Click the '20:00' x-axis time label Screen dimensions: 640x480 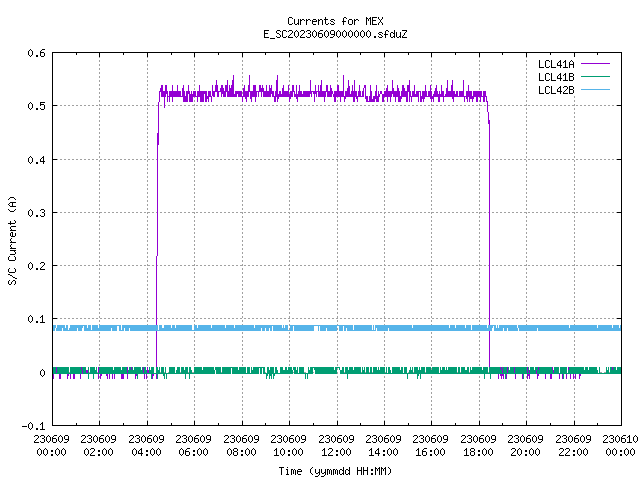pyautogui.click(x=525, y=452)
